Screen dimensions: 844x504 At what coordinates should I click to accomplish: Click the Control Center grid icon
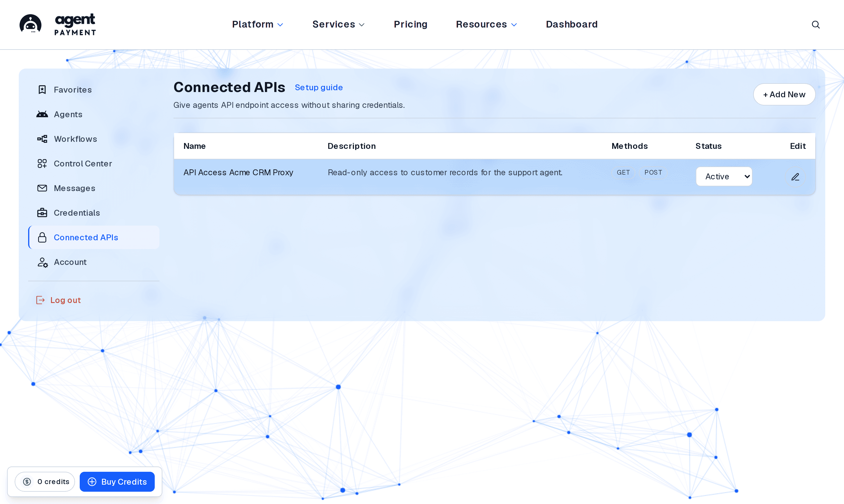(x=42, y=163)
